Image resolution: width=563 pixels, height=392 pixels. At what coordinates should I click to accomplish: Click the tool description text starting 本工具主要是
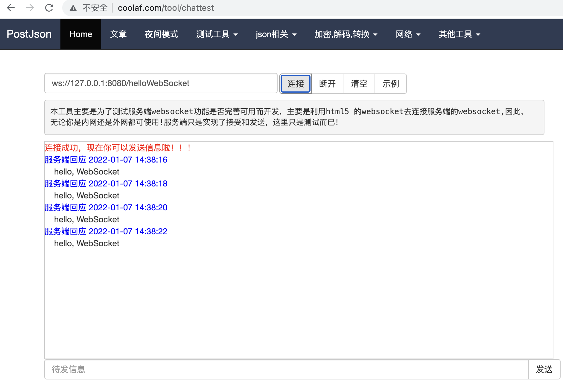click(x=287, y=117)
